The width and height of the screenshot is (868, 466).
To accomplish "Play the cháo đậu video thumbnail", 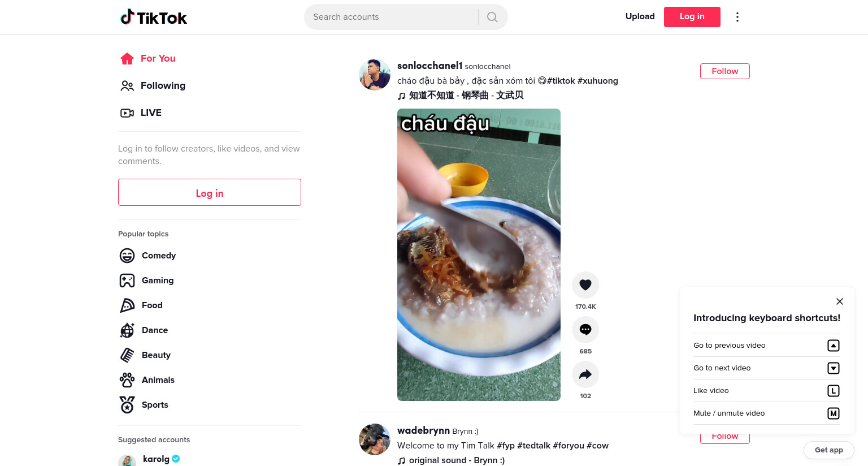I will (479, 254).
